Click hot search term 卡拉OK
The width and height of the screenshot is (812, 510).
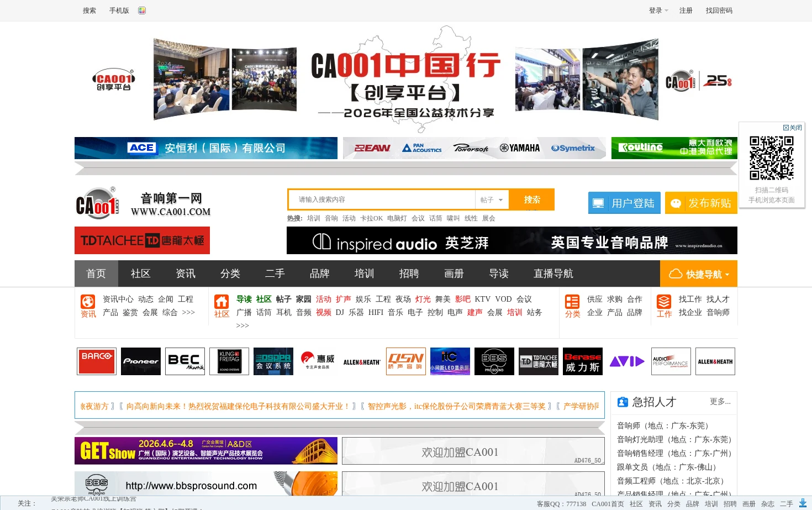pos(371,218)
